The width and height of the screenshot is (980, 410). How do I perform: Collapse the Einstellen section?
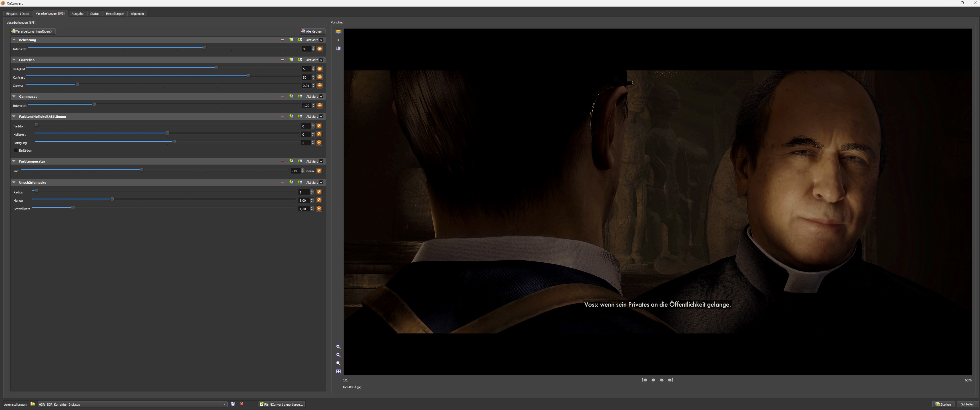tap(14, 60)
